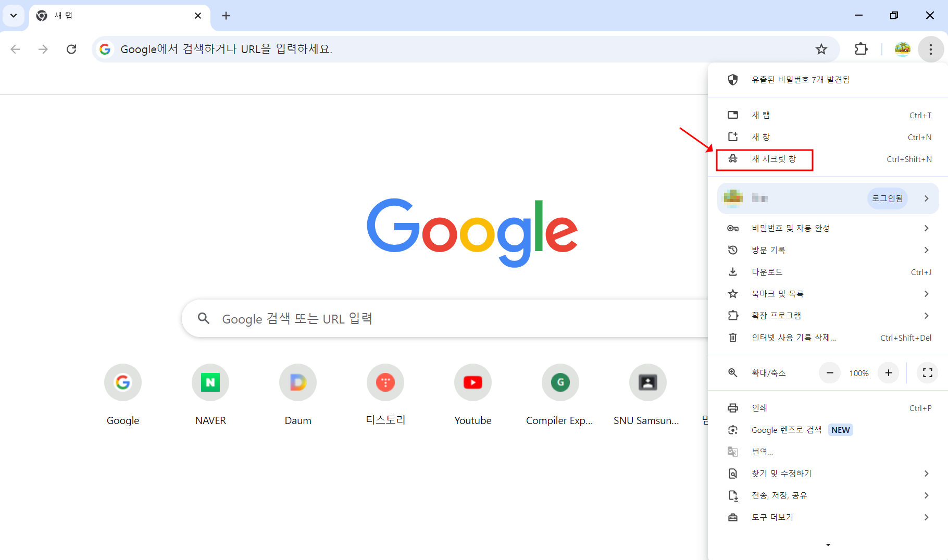Select 새 시크릿 창 menu item
The image size is (948, 560).
[828, 159]
